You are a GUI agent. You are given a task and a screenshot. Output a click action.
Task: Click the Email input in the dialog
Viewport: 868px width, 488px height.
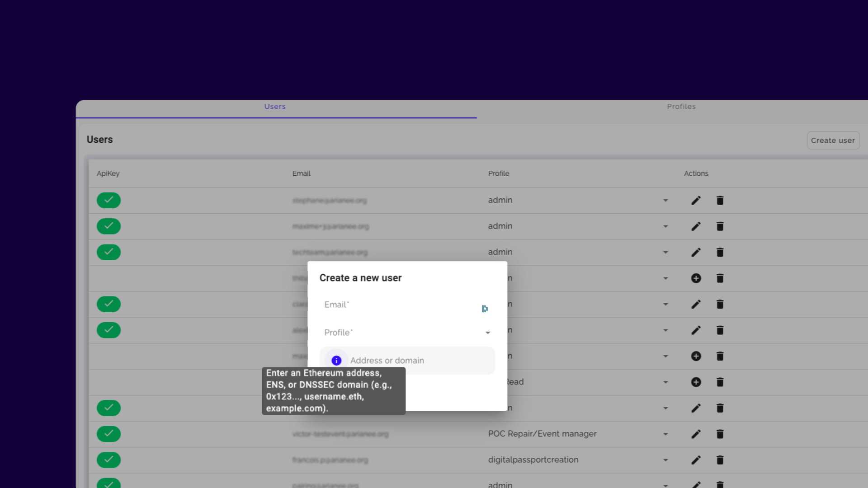click(x=398, y=305)
